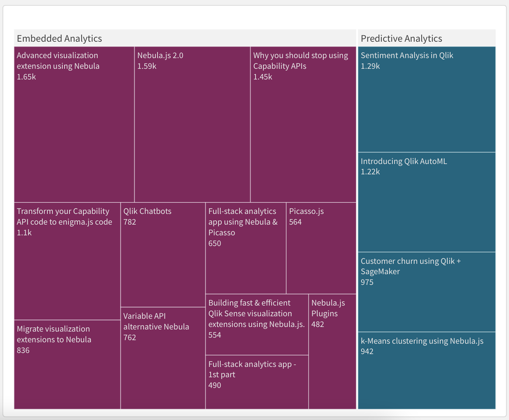Click the 650 value label
509x420 pixels.
215,243
